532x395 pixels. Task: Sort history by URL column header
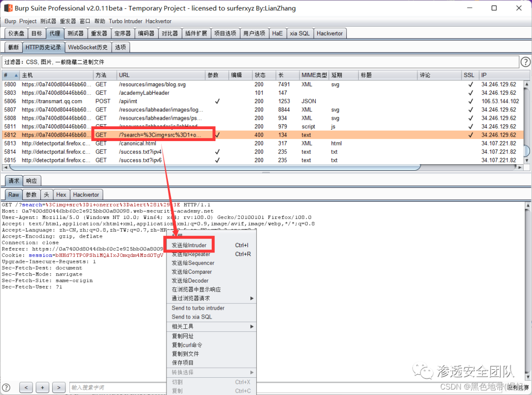(x=161, y=75)
